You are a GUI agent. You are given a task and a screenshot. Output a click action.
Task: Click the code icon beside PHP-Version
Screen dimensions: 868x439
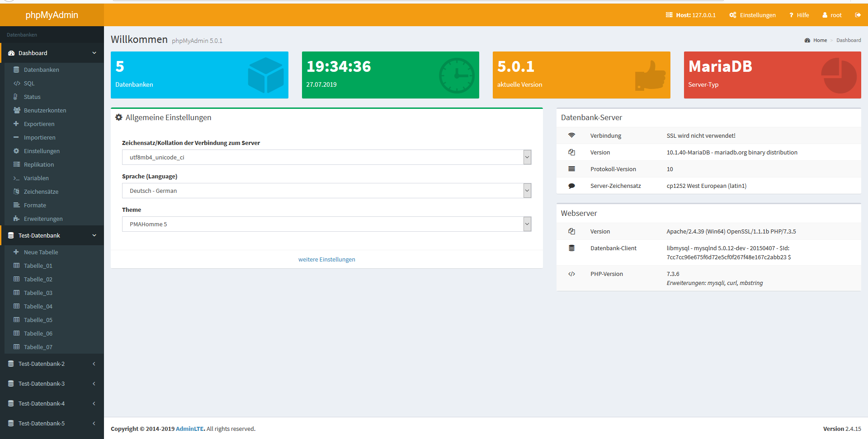571,274
